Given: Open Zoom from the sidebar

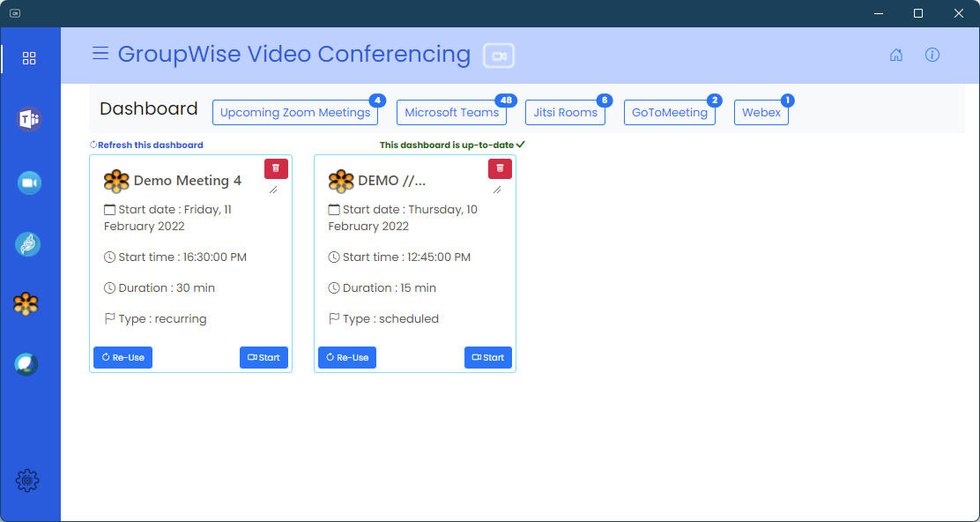Looking at the screenshot, I should point(29,183).
